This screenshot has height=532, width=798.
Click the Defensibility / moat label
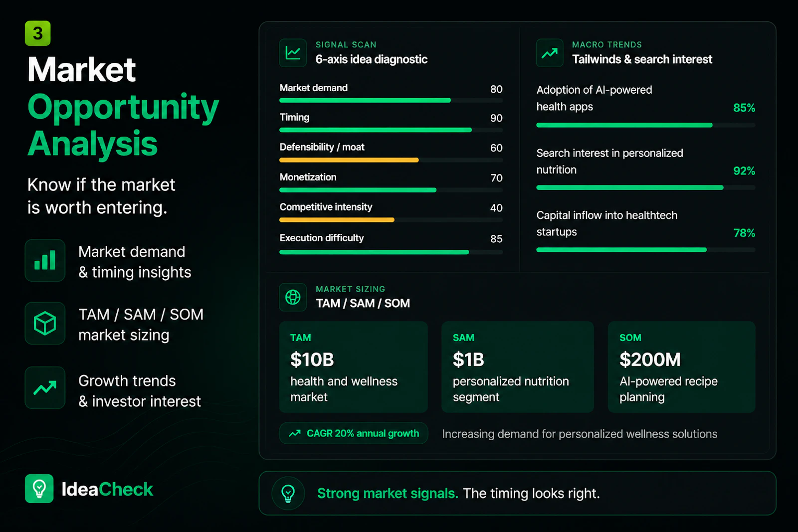coord(322,147)
